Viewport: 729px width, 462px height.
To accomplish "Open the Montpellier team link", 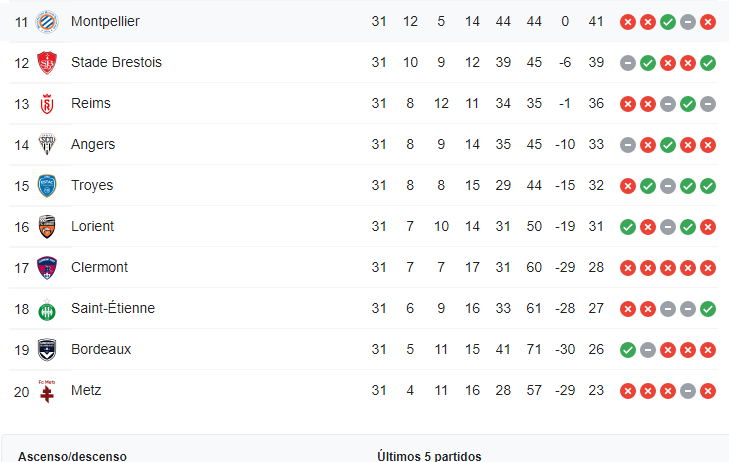I will (x=105, y=21).
